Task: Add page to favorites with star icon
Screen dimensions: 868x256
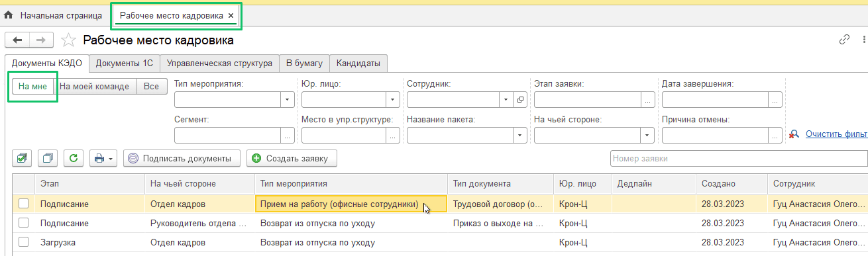Action: (68, 40)
